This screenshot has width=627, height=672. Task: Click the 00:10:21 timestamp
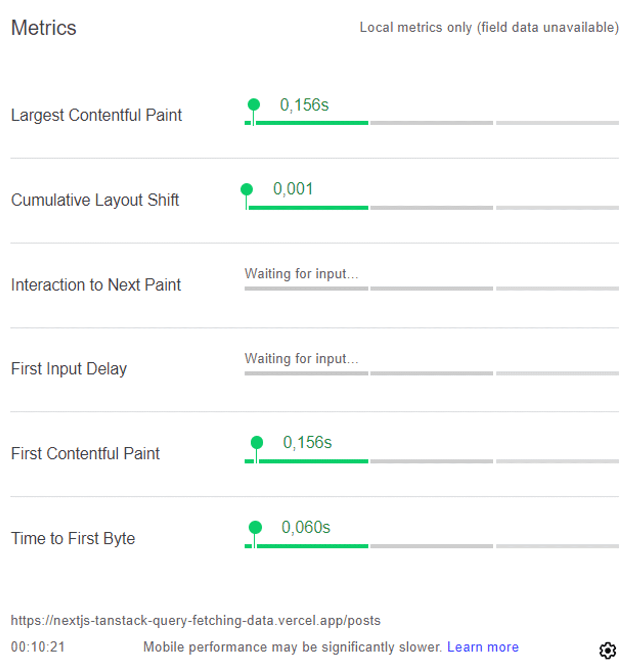coord(38,647)
